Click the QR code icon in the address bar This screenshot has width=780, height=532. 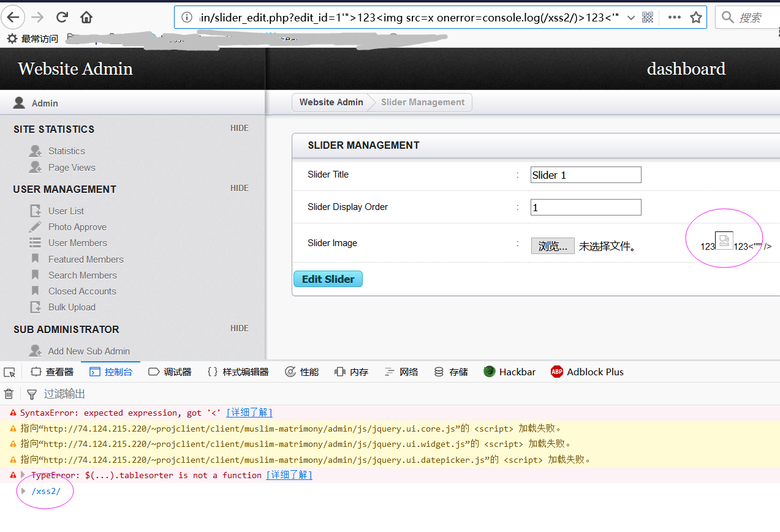(648, 17)
